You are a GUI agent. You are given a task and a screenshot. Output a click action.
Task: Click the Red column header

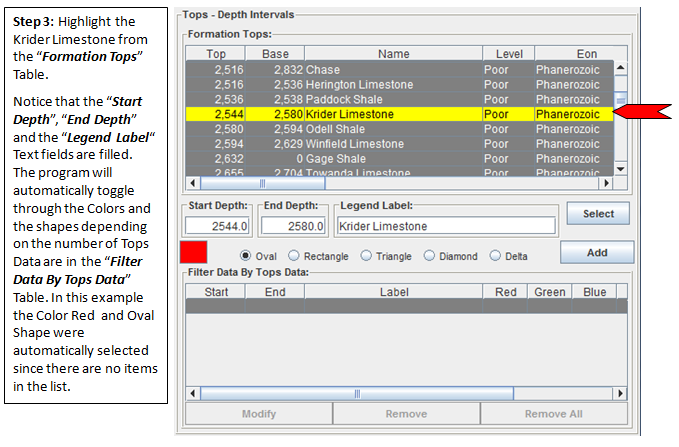click(505, 292)
